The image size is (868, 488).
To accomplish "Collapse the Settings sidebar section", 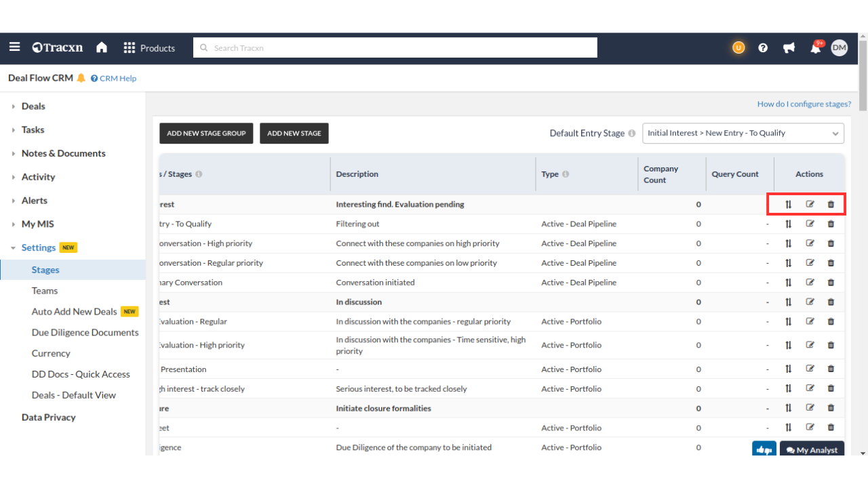I will (x=38, y=248).
